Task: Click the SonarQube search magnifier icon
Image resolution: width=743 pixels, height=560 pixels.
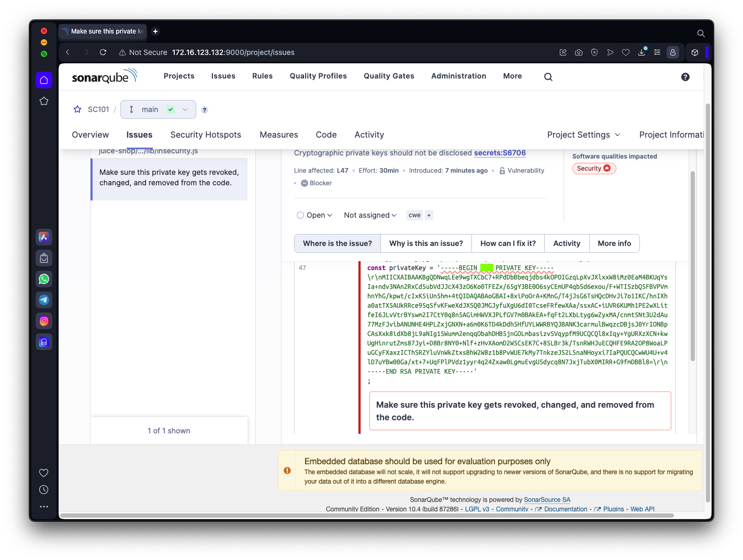Action: [x=548, y=77]
